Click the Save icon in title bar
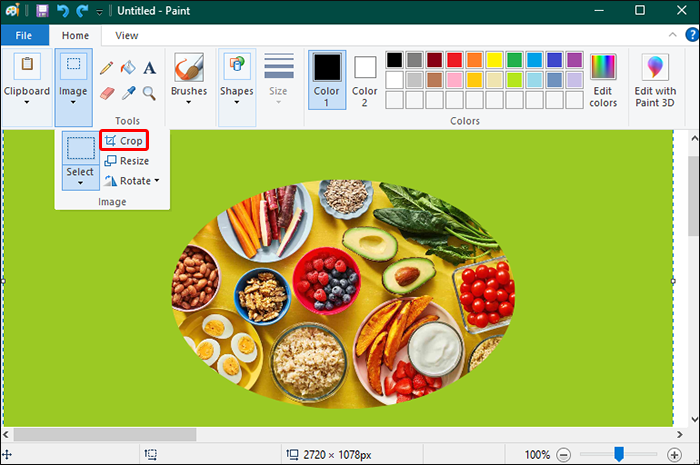Screen dimensions: 700x465 pos(42,11)
